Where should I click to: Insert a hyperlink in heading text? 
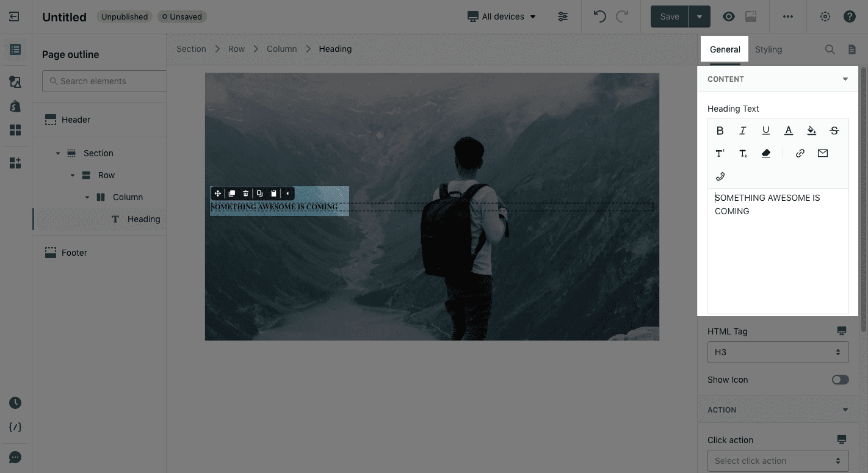800,153
